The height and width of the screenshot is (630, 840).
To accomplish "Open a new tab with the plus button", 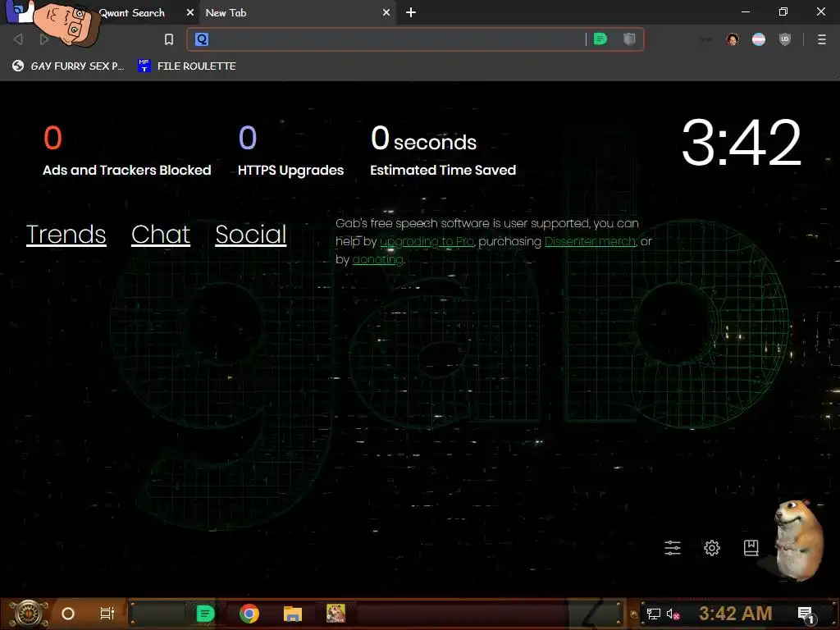I will click(411, 12).
